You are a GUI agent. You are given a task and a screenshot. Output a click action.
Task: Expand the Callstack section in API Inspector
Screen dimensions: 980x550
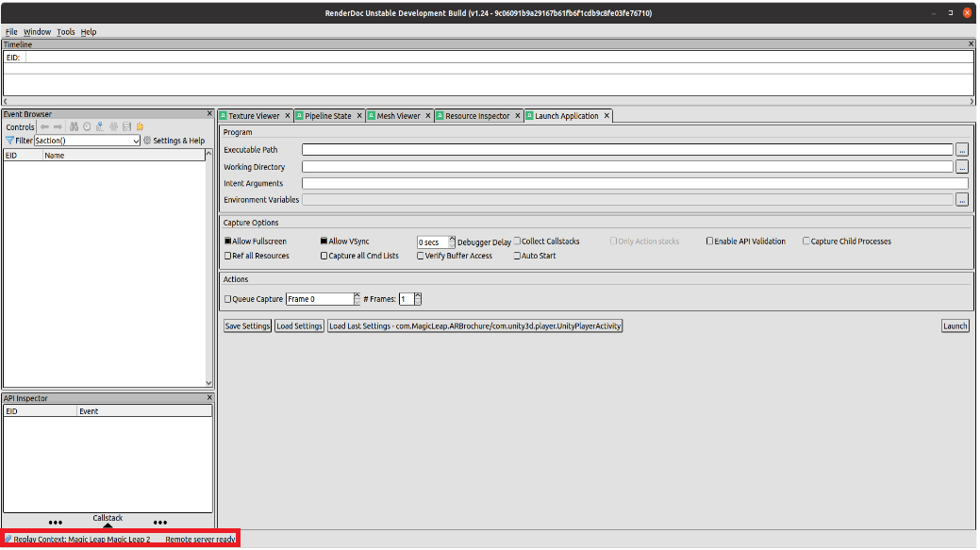point(108,524)
